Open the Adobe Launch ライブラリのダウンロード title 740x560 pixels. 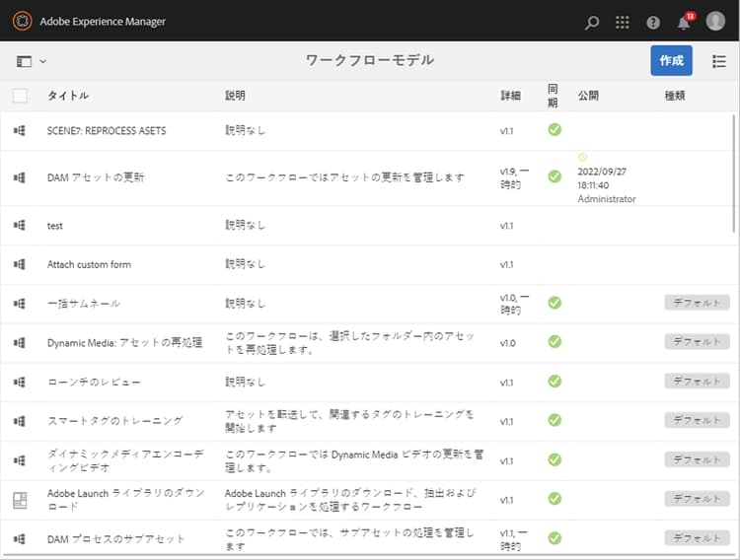125,500
